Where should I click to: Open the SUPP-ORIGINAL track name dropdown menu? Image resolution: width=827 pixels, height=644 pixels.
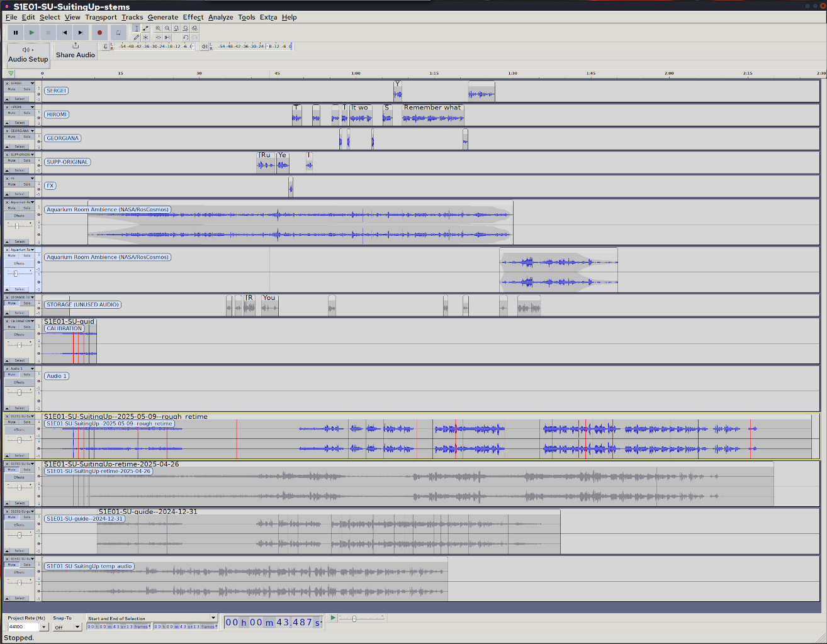tap(32, 155)
